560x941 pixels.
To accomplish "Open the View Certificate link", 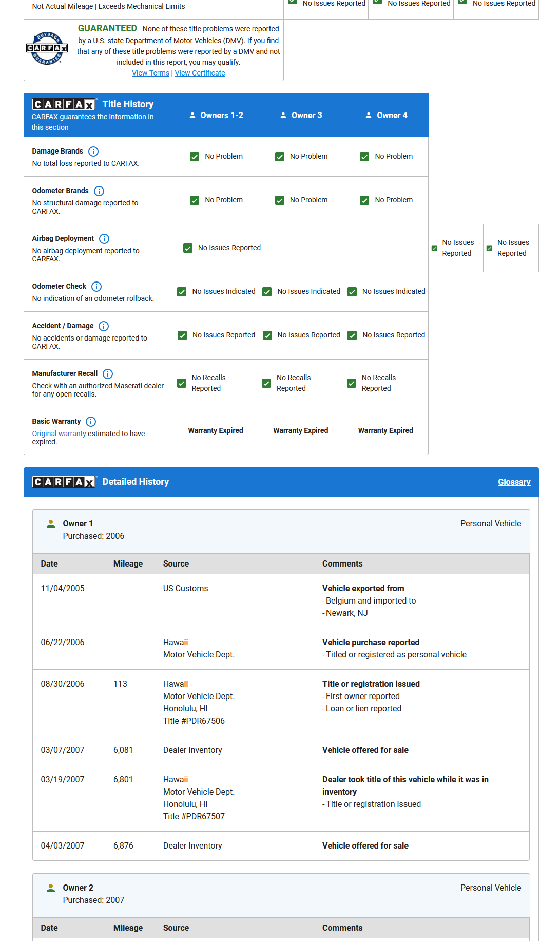I will pos(200,73).
